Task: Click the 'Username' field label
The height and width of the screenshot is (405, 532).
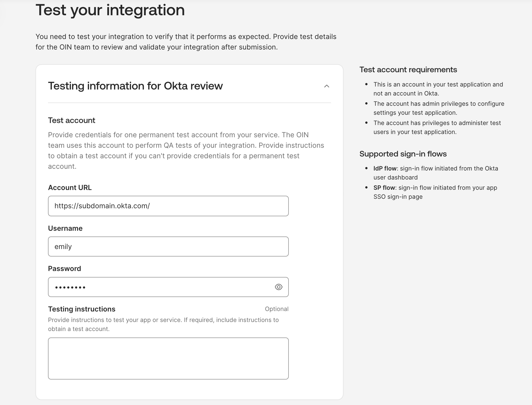Action: coord(65,228)
